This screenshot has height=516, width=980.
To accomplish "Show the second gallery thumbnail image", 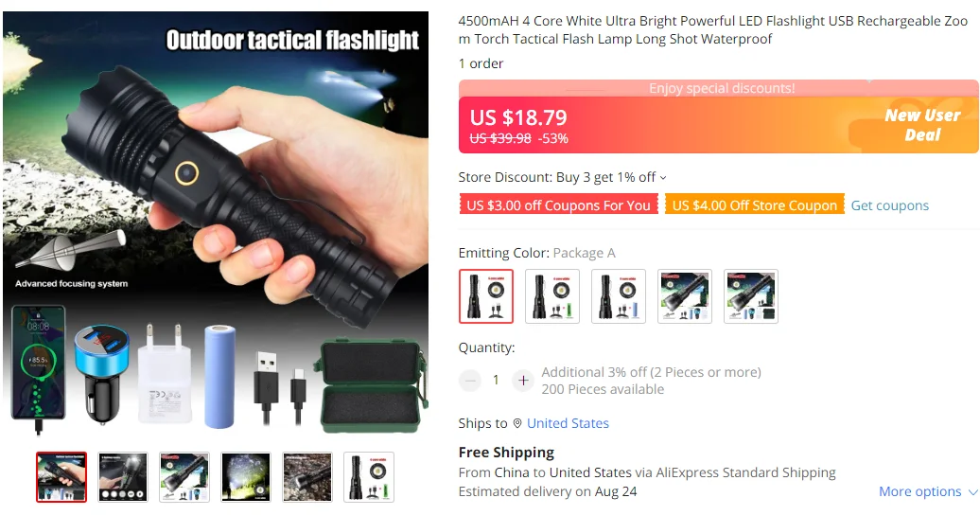I will tap(123, 477).
